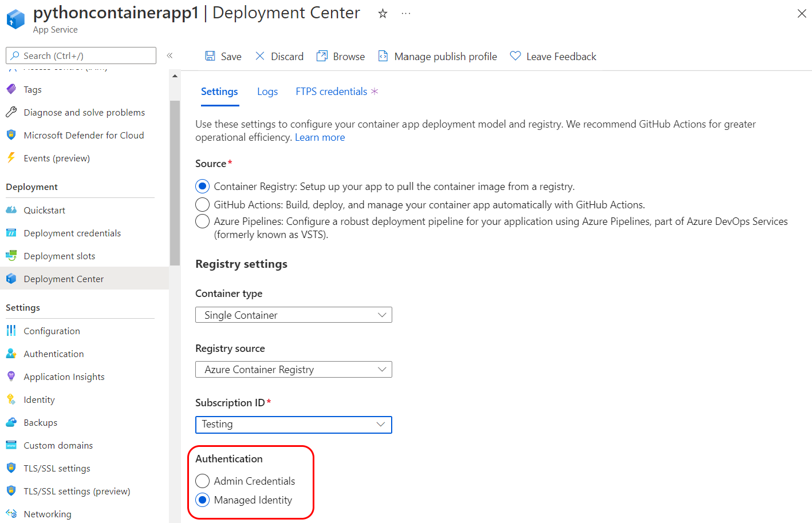
Task: Collapse the sidebar with the double chevron
Action: [x=170, y=56]
